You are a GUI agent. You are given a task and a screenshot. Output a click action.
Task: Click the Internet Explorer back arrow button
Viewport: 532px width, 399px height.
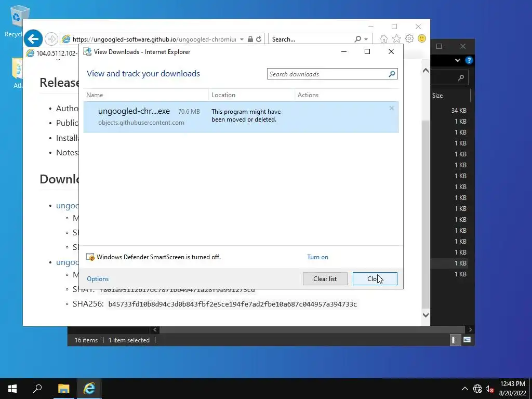pyautogui.click(x=33, y=39)
